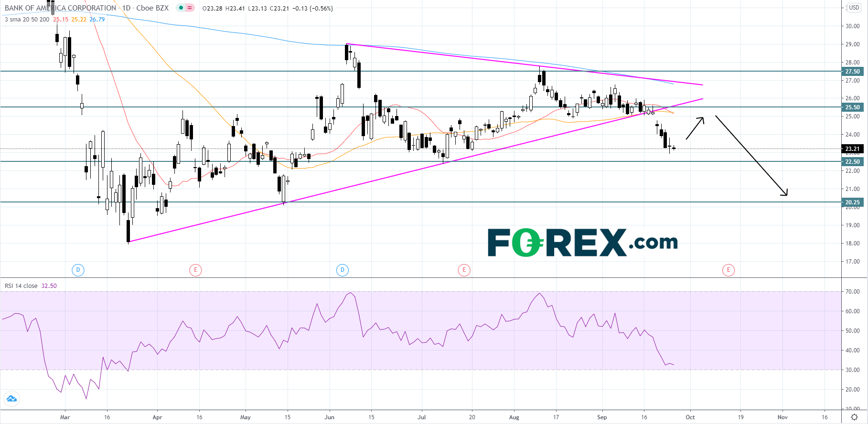Click the 40.00 RSI axis label
Screen dimensions: 868x424
tap(853, 350)
